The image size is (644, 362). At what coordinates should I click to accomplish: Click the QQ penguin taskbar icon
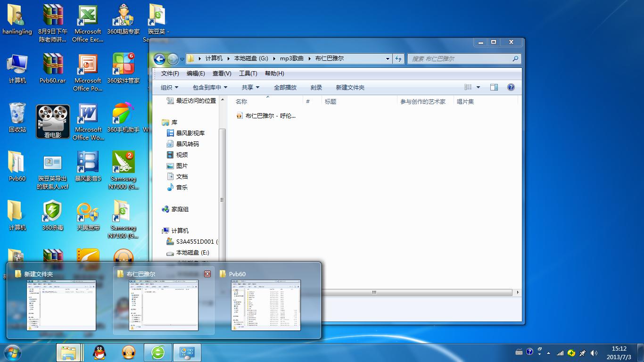click(x=99, y=352)
